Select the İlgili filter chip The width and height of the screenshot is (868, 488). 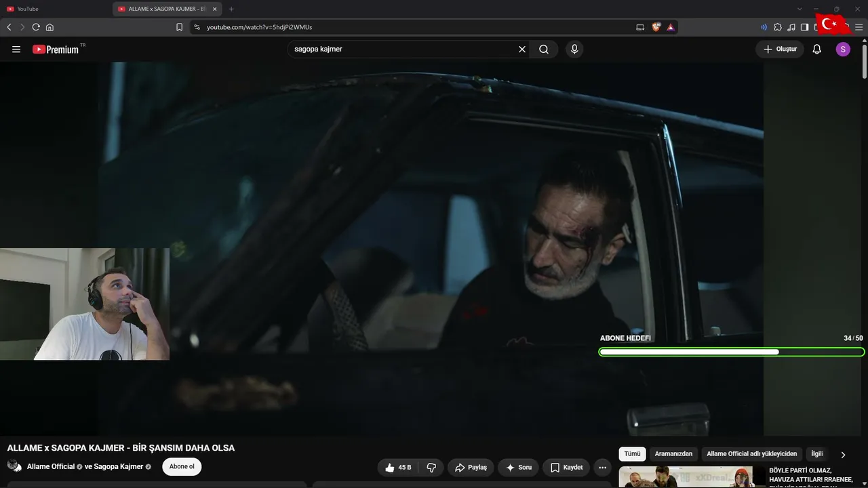coord(817,454)
